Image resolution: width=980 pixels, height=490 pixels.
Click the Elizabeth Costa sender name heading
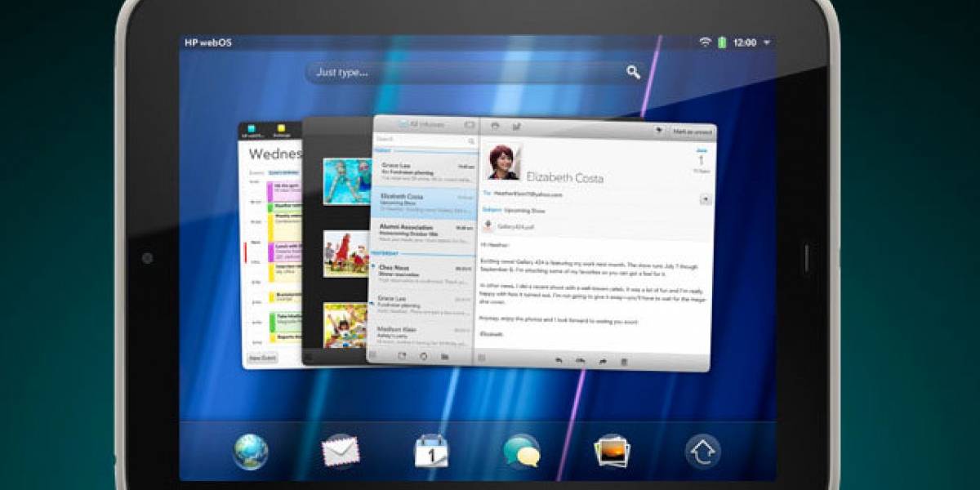pos(565,177)
